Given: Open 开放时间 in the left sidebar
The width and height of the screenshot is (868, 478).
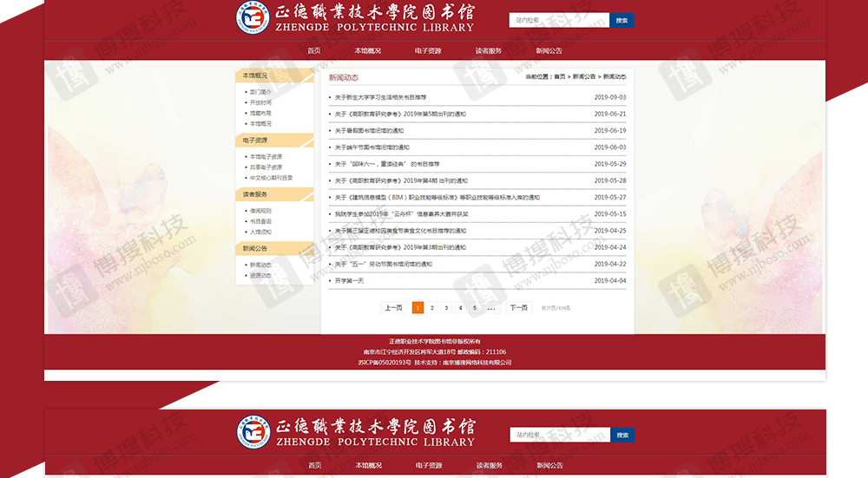Looking at the screenshot, I should [x=260, y=102].
